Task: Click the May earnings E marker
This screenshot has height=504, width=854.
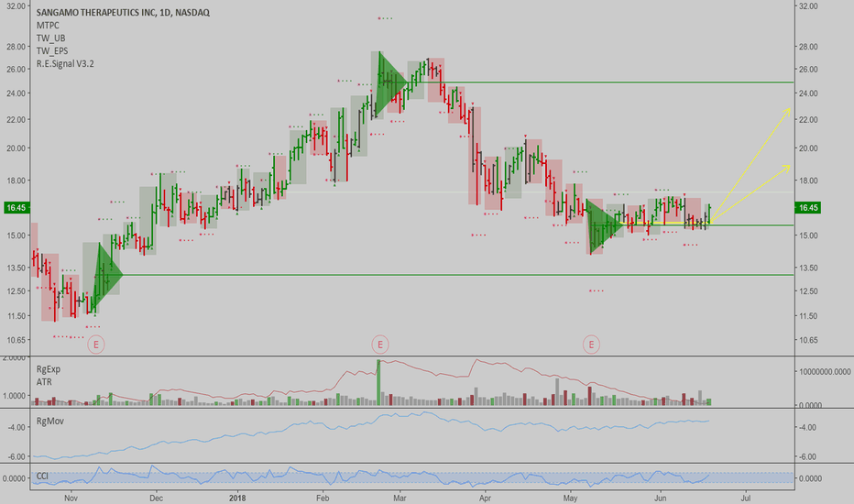Action: tap(591, 345)
